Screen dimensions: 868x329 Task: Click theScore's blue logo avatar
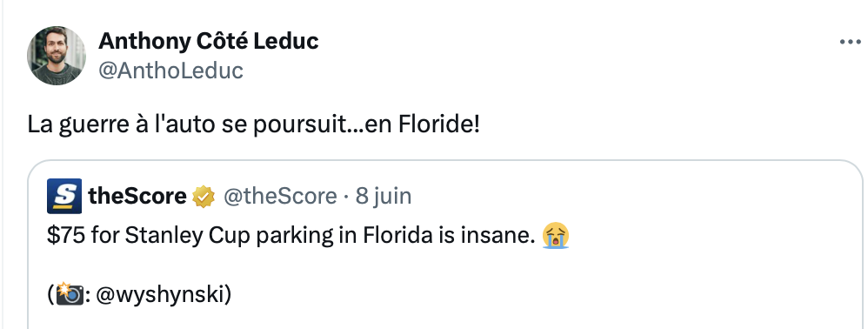click(64, 196)
